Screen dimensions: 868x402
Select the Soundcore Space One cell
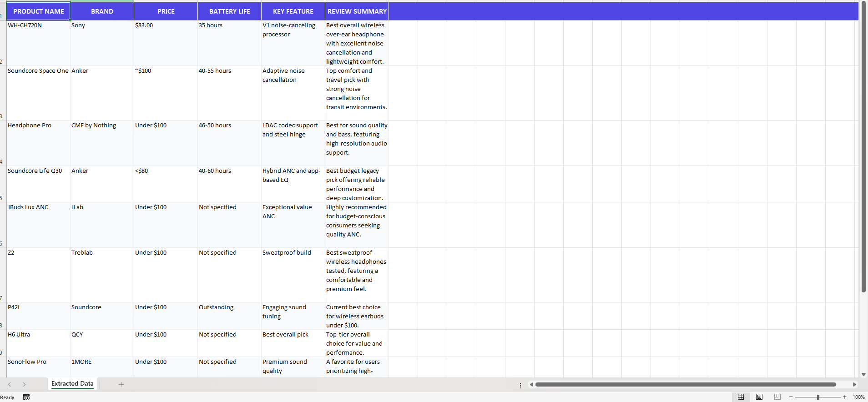[x=39, y=93]
